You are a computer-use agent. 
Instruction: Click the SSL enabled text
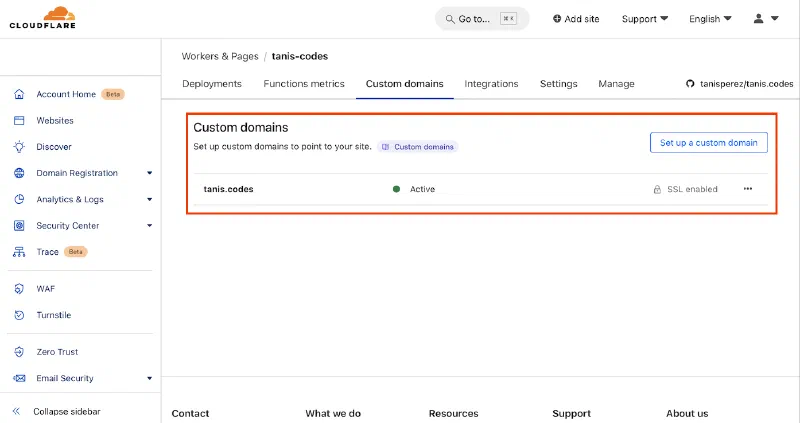(x=692, y=189)
